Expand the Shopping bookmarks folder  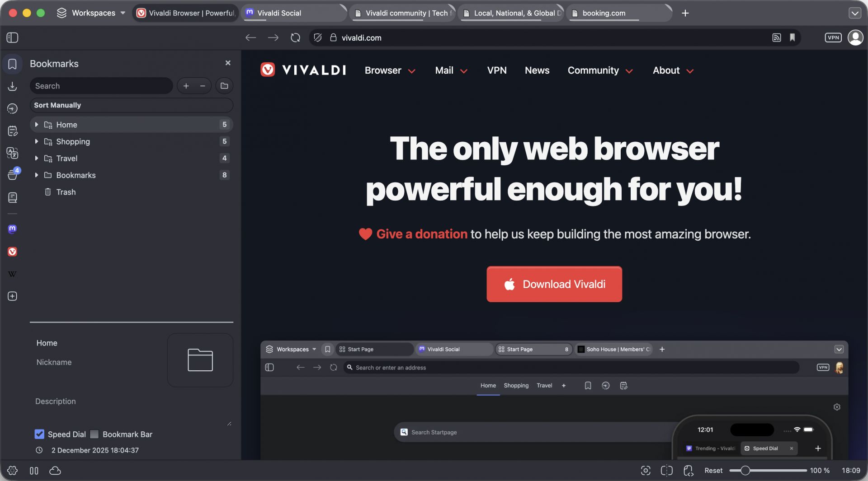[x=37, y=141]
